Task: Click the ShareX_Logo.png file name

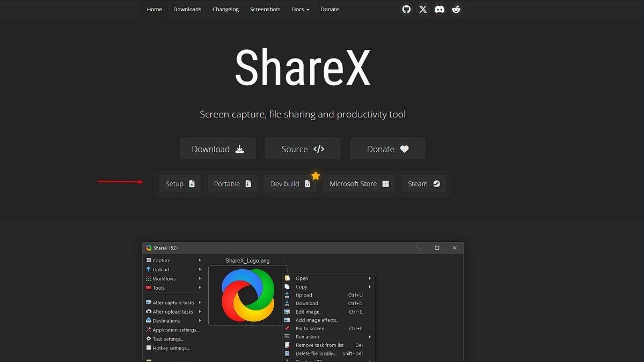Action: click(x=247, y=261)
